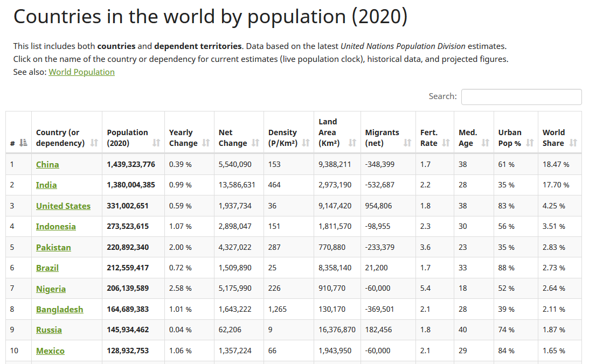Select the India country link
The image size is (589, 364).
46,185
